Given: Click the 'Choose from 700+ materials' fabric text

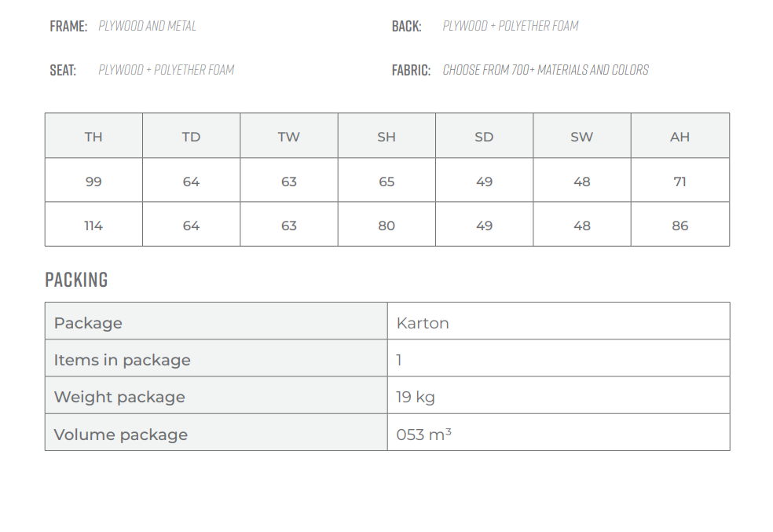Looking at the screenshot, I should click(x=545, y=70).
